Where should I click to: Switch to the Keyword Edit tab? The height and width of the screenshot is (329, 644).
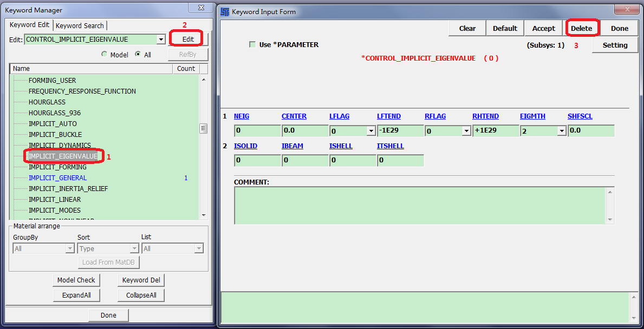pyautogui.click(x=29, y=24)
